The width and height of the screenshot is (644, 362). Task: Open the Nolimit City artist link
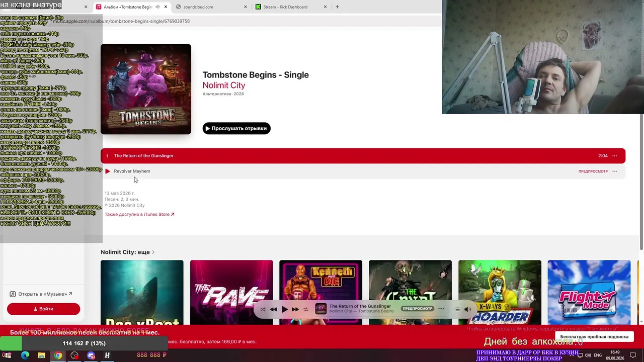pos(224,85)
